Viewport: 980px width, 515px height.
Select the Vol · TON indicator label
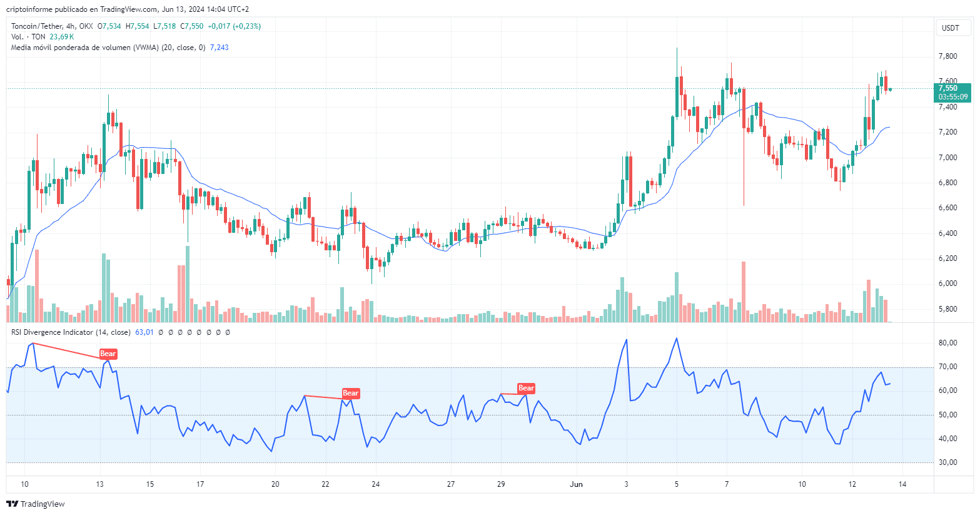[28, 37]
